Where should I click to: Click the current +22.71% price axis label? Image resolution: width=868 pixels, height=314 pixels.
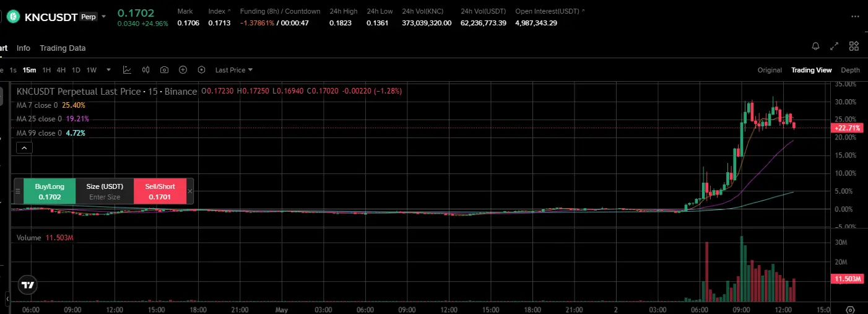pyautogui.click(x=846, y=128)
